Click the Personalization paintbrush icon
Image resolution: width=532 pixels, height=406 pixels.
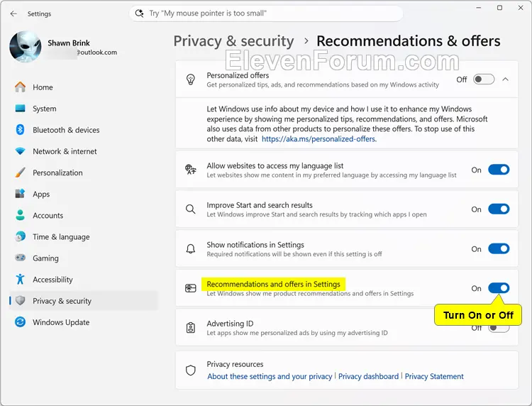tap(21, 172)
